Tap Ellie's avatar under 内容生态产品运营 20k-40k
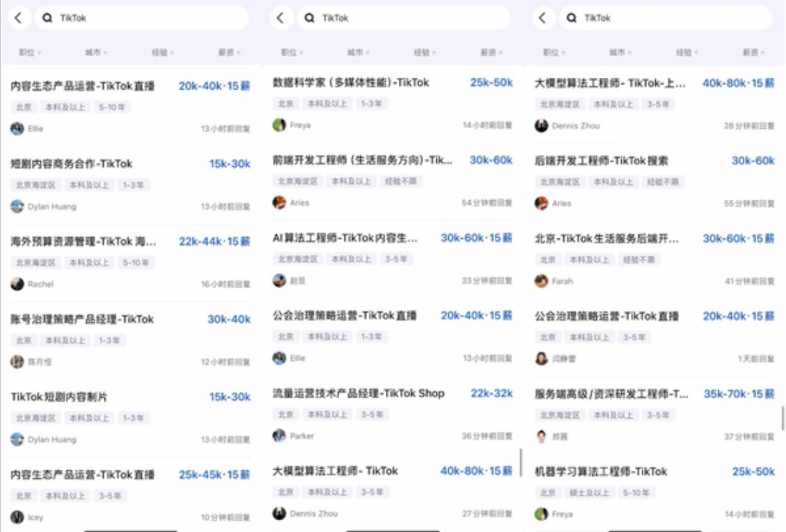 tap(17, 128)
